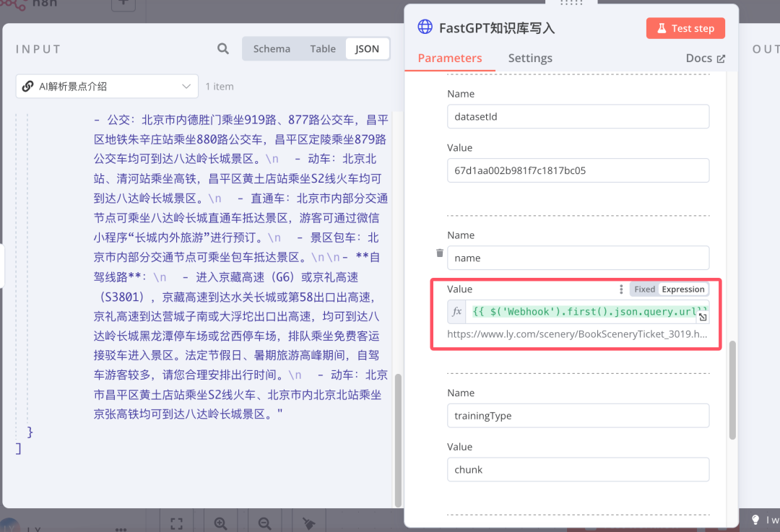Switch value mode to Fixed
Viewport: 780px width, 532px height.
[644, 289]
